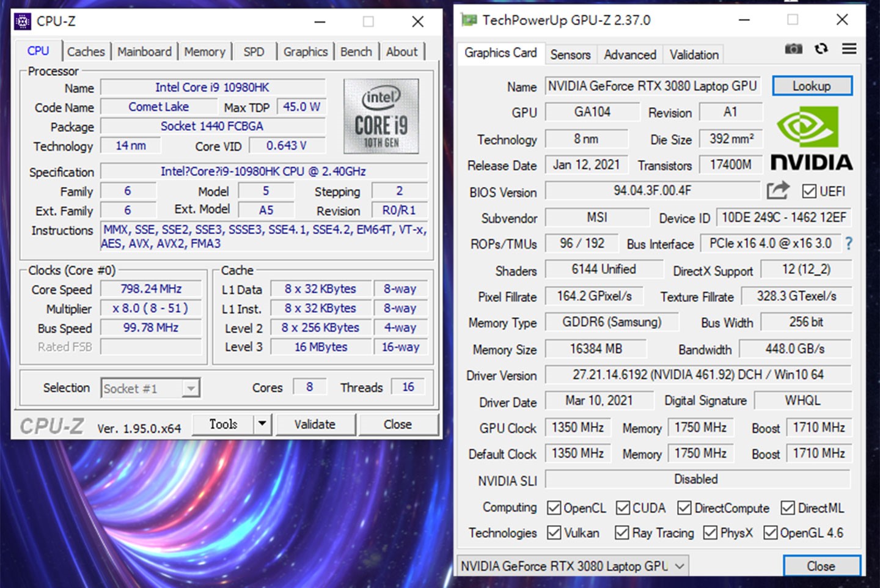
Task: Take a GPU-Z screenshot with camera icon
Action: coord(793,48)
